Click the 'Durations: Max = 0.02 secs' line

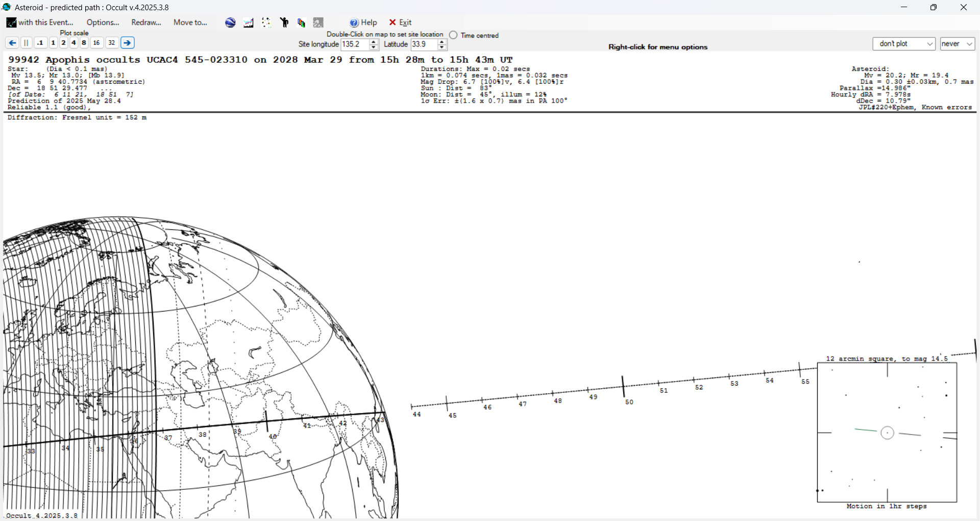pos(475,69)
